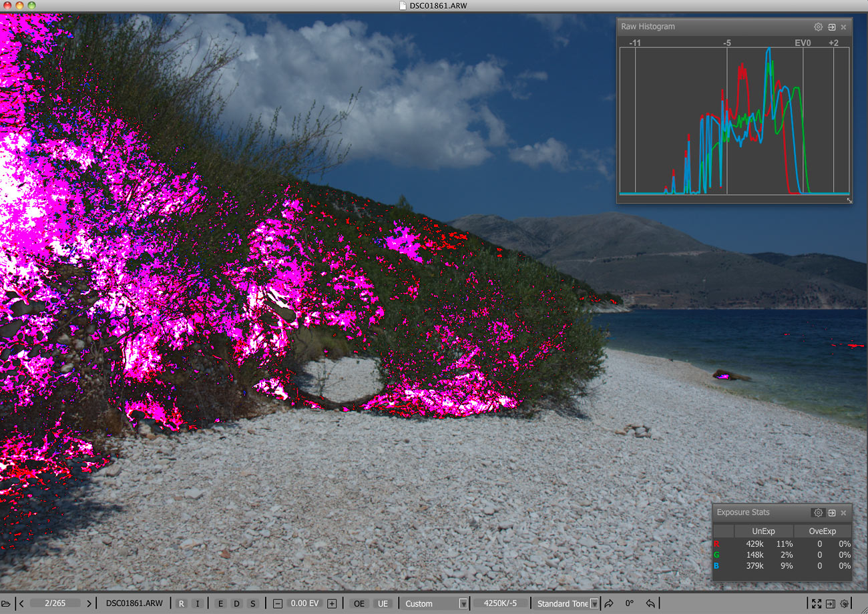Image resolution: width=868 pixels, height=614 pixels.
Task: Toggle OE overexposure indication
Action: tap(359, 603)
